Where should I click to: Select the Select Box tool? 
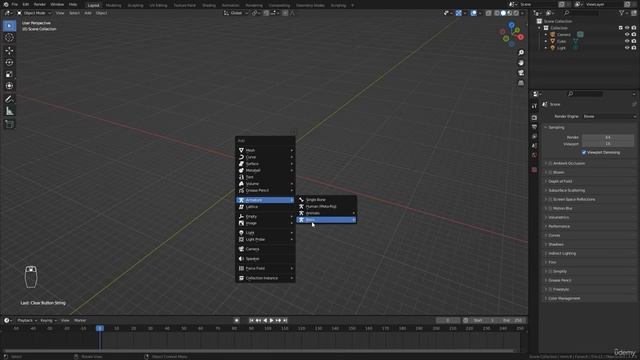pos(9,26)
